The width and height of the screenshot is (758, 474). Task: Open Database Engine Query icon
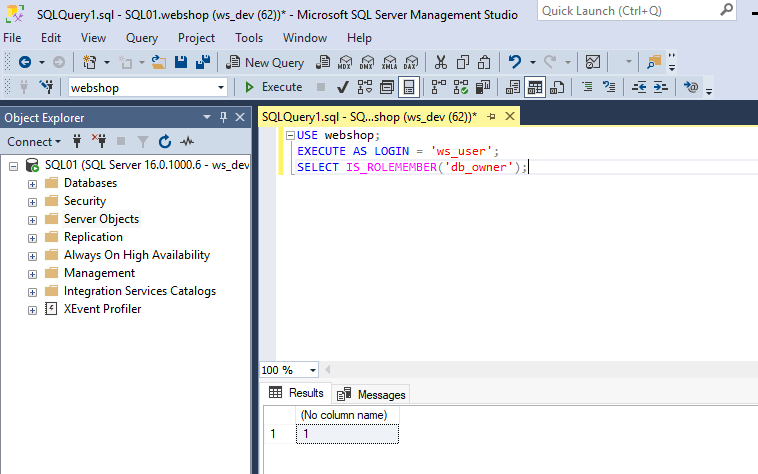tap(323, 62)
